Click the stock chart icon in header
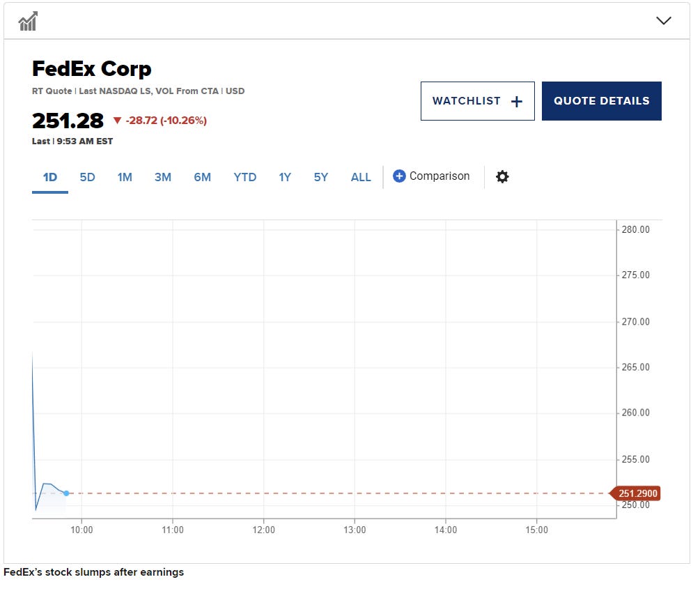 tap(28, 21)
